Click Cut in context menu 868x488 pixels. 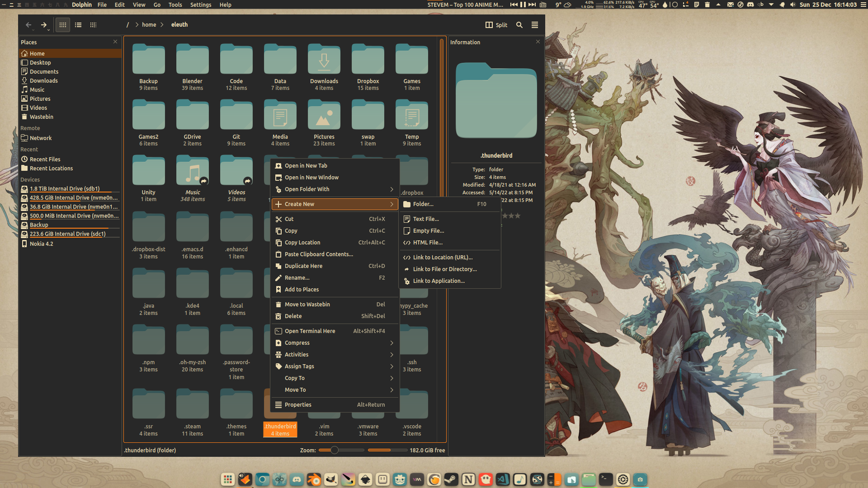point(335,219)
